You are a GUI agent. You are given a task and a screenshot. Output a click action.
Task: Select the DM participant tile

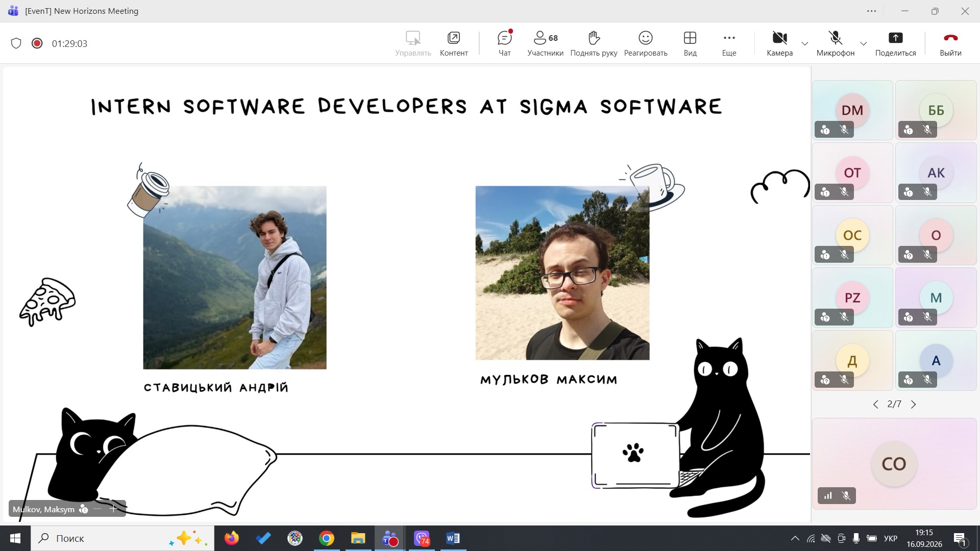(x=852, y=110)
